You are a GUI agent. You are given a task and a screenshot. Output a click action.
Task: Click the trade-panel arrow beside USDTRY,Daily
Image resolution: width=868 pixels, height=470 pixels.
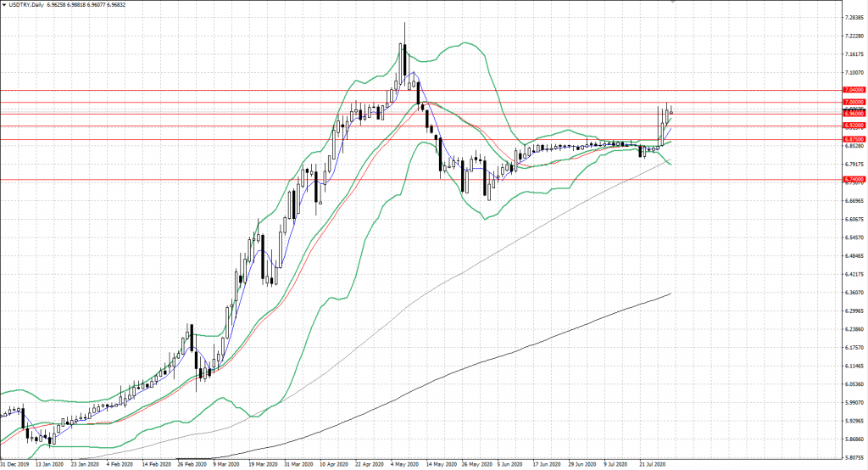click(5, 5)
